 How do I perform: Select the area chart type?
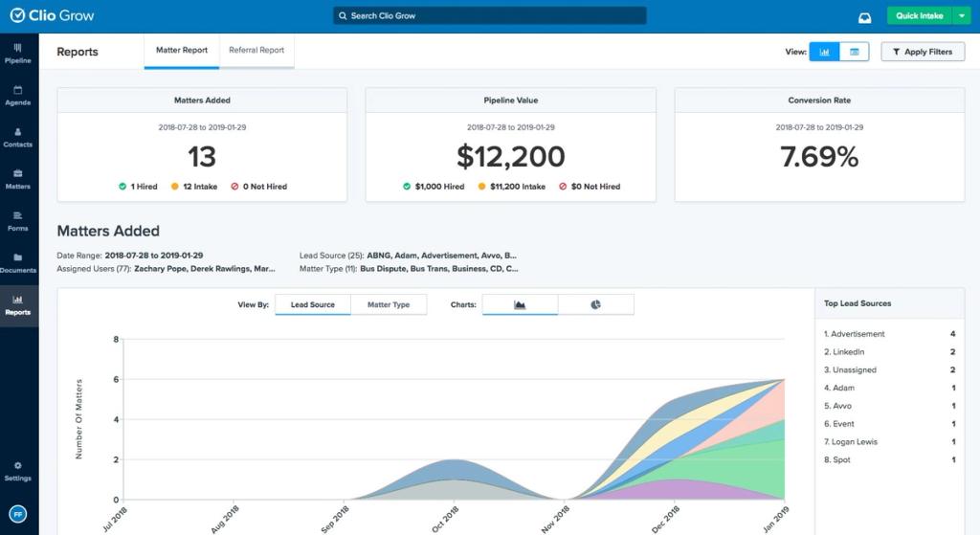520,305
